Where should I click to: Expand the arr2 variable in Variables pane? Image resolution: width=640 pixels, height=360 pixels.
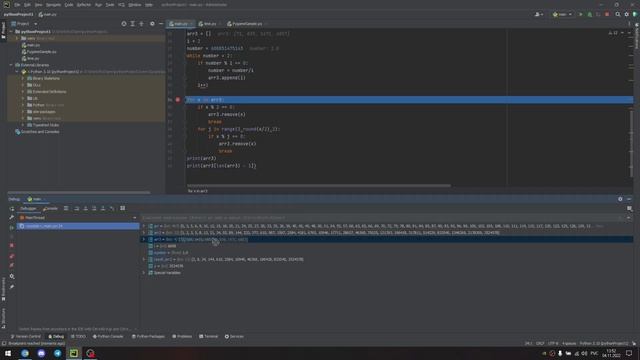tap(144, 233)
